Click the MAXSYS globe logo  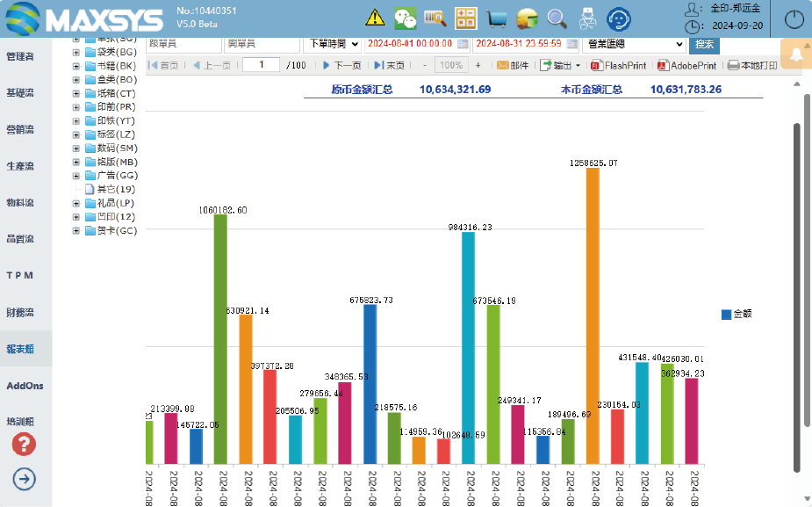(23, 18)
